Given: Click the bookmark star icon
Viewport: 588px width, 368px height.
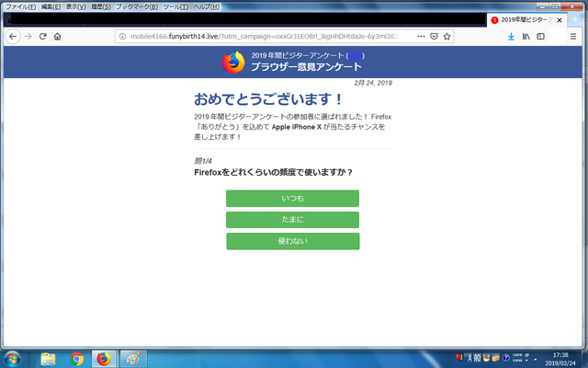Looking at the screenshot, I should click(x=447, y=36).
